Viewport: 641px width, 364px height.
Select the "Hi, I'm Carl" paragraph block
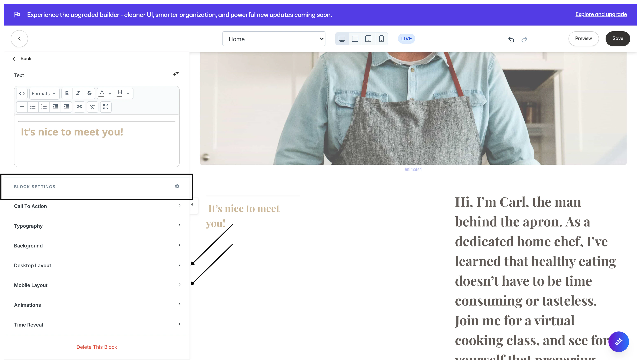536,278
